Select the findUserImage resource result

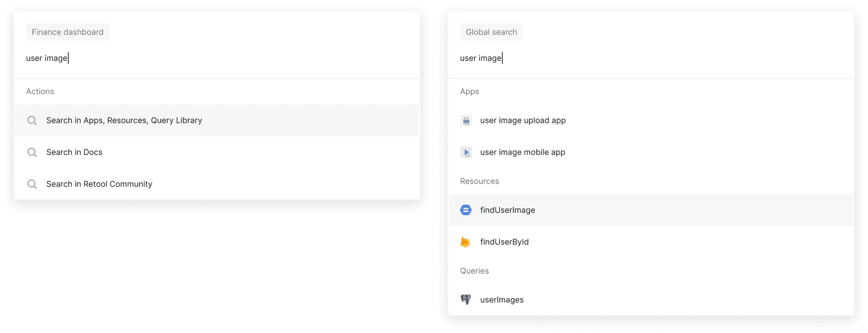(x=651, y=210)
